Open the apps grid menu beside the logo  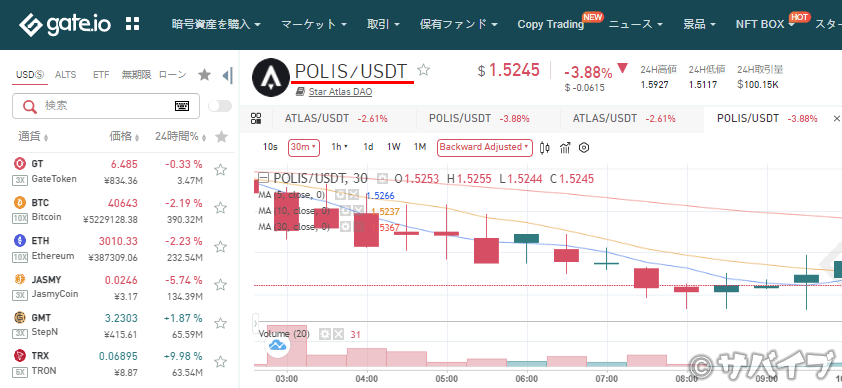[x=133, y=23]
